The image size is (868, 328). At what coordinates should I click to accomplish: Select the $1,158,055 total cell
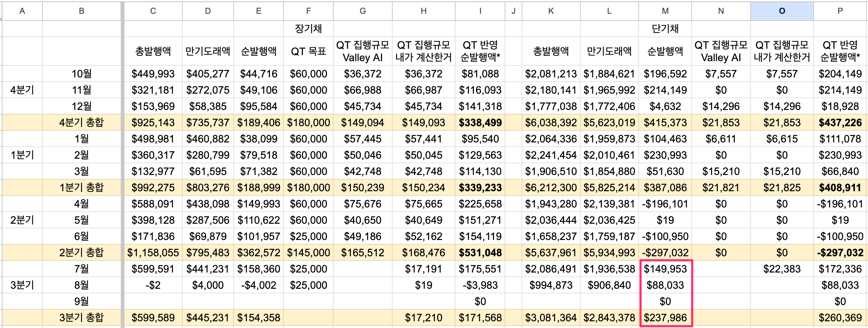(x=153, y=253)
